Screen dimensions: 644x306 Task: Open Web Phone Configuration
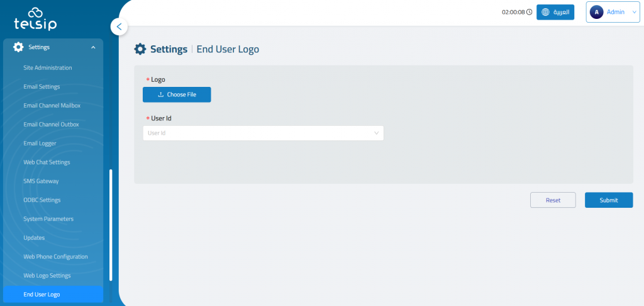(x=55, y=257)
